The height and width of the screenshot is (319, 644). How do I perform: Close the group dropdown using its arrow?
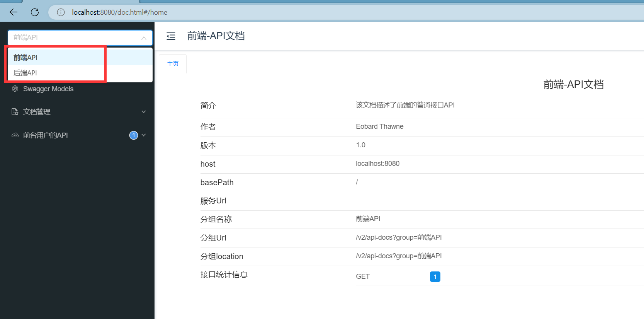coord(144,38)
